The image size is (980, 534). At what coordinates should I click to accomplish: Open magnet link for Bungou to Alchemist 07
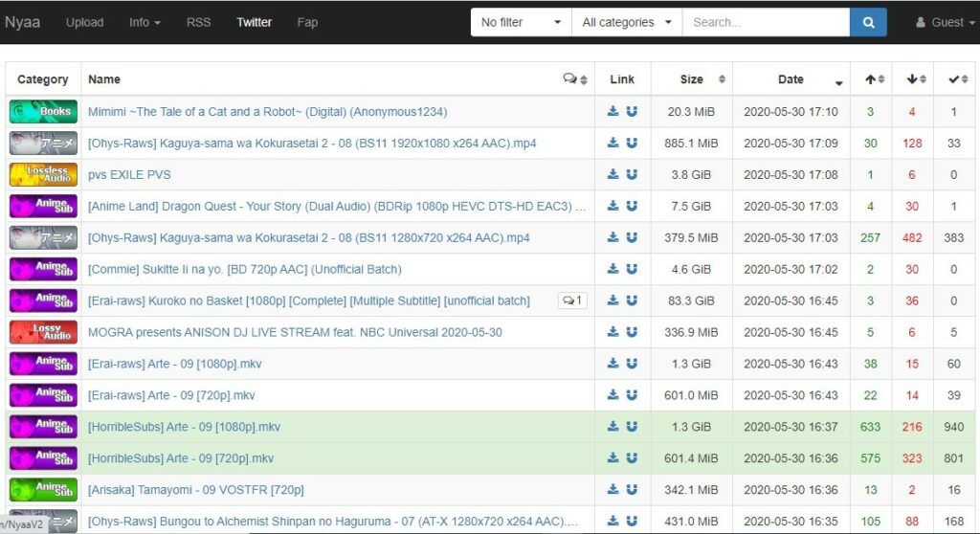point(632,521)
